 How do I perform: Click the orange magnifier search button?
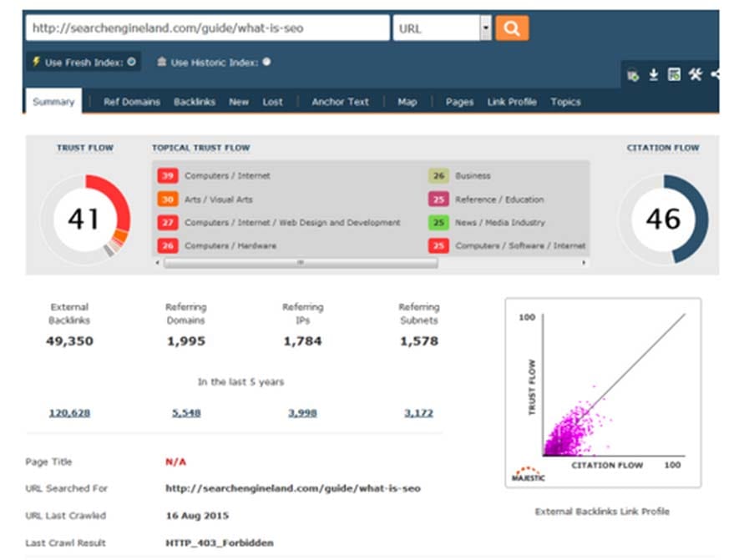[512, 28]
